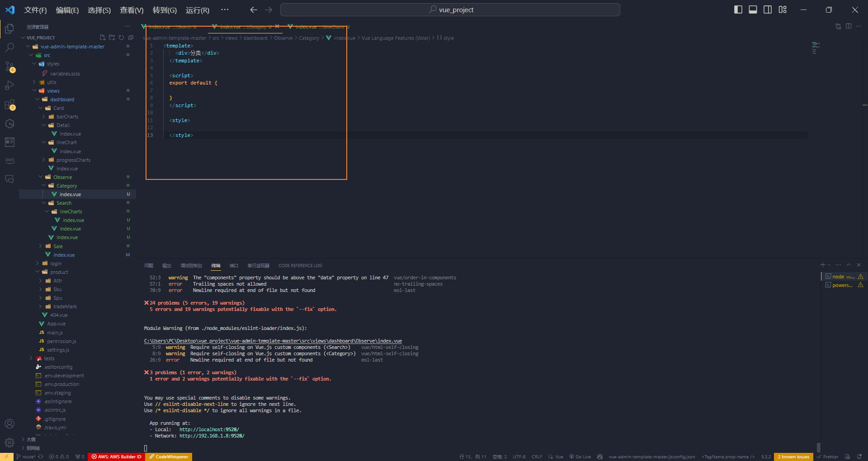
Task: Open the 运行(R) menu
Action: coord(198,10)
